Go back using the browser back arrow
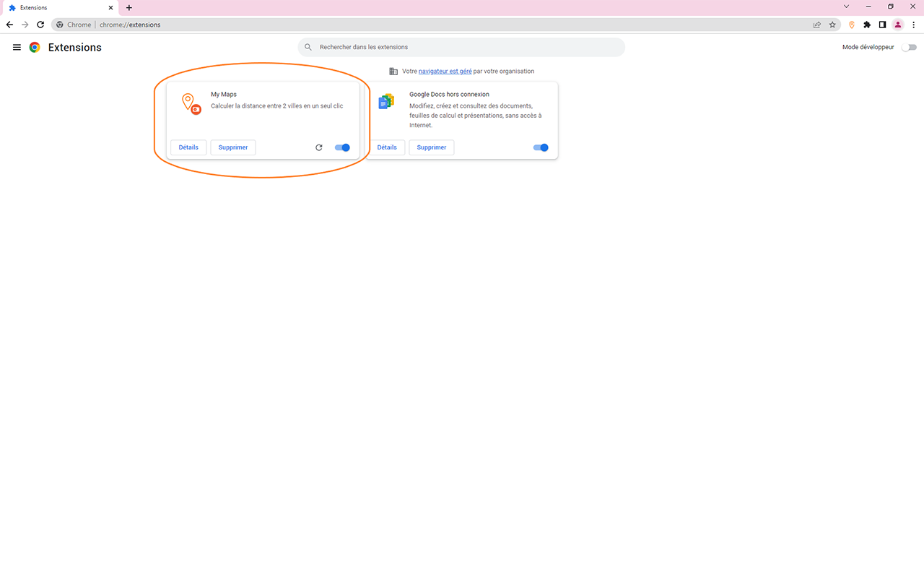 tap(9, 25)
